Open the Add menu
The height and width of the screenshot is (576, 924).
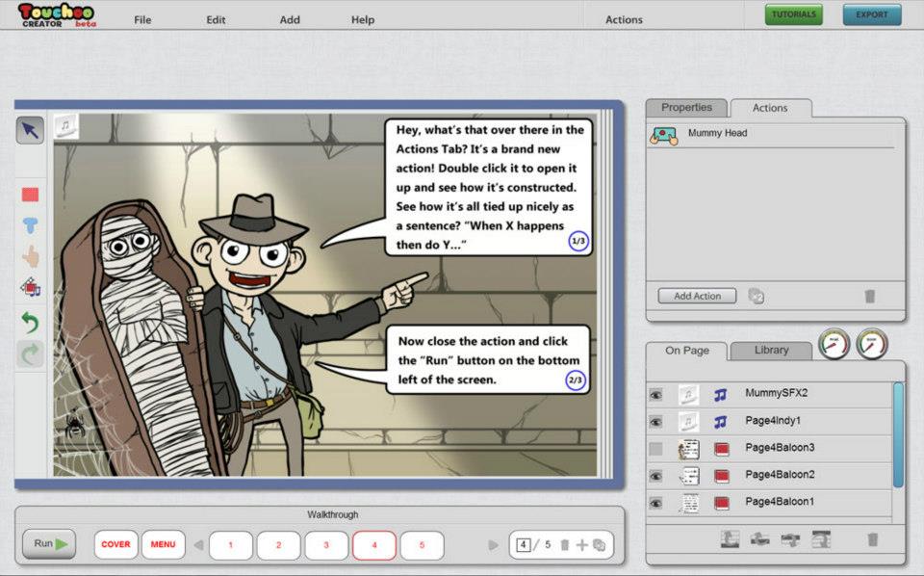290,19
